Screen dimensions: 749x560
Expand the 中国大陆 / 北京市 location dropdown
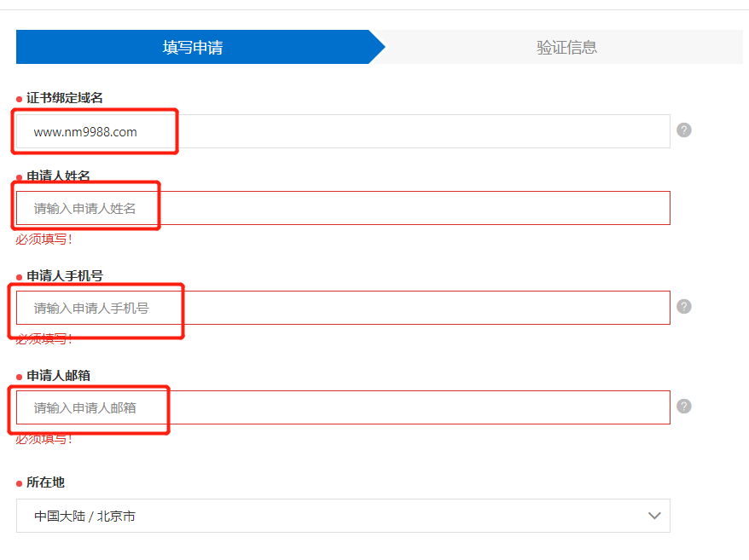[x=341, y=516]
